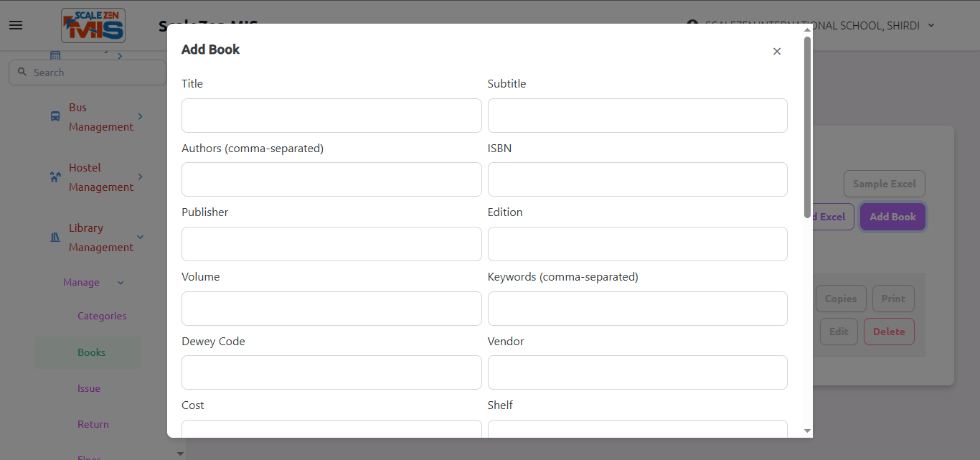
Task: Focus the Title input field
Action: 331,116
